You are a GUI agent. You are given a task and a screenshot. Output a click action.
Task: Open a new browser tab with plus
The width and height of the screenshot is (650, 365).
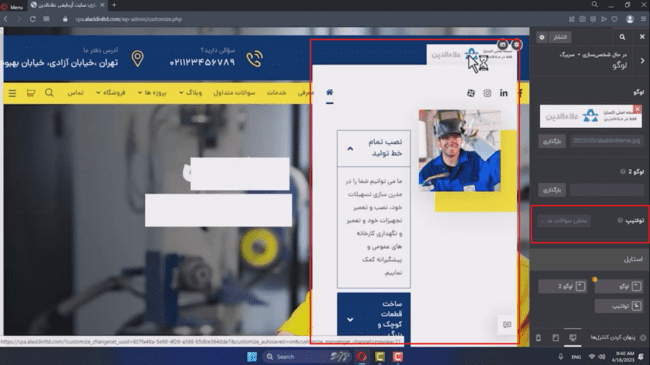coord(114,5)
